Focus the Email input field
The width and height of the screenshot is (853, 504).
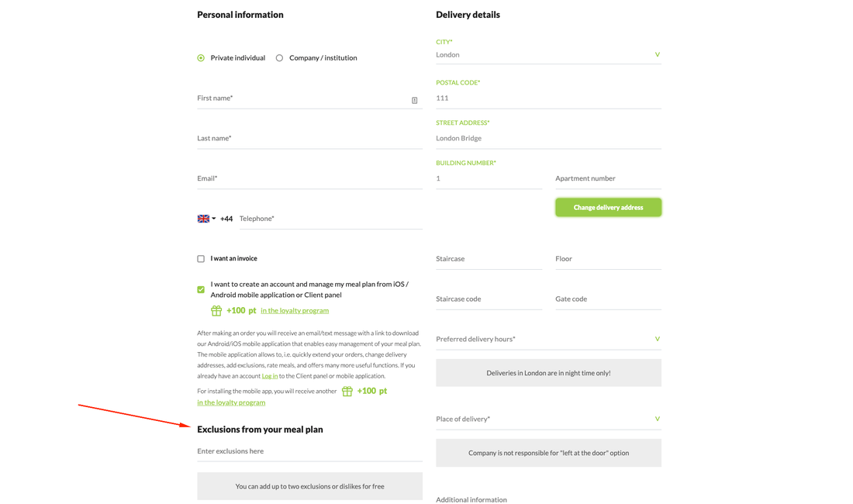(309, 178)
